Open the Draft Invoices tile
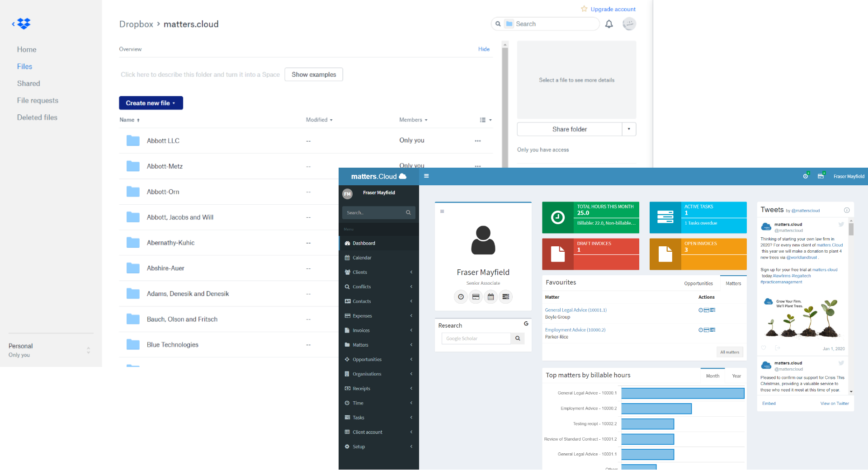Image resolution: width=868 pixels, height=470 pixels. tap(590, 254)
